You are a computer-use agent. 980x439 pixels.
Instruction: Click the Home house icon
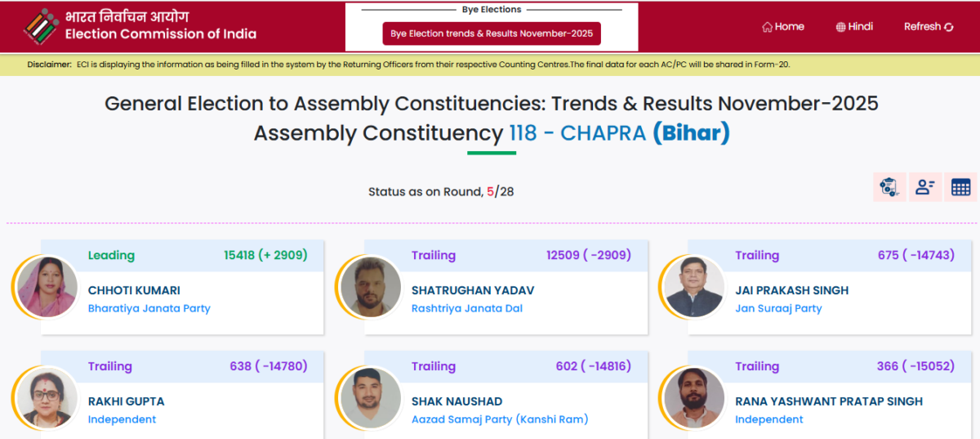point(767,27)
